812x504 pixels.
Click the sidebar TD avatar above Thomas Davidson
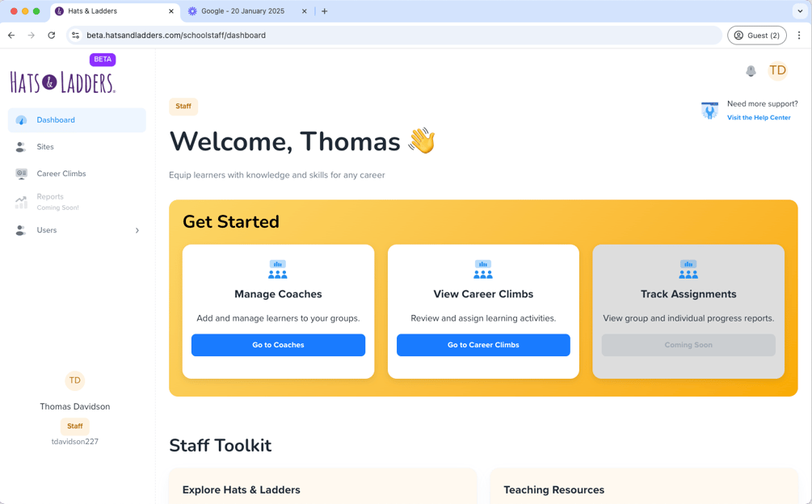coord(74,380)
